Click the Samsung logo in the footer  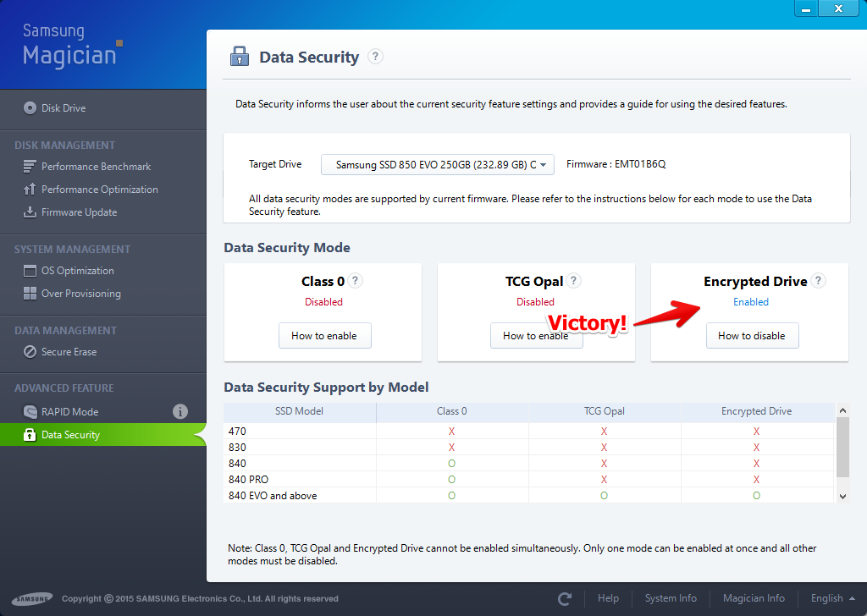coord(33,598)
